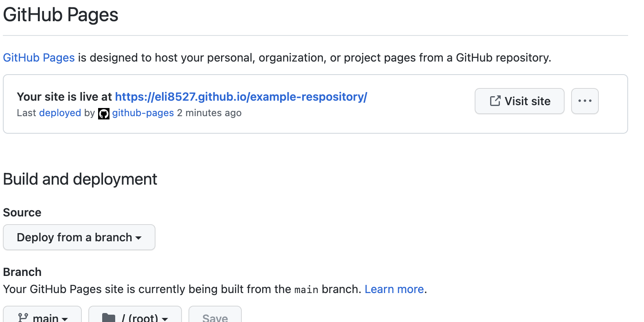Viewport: 644px width, 322px height.
Task: Follow the blue GitHub Pages link
Action: coord(39,57)
